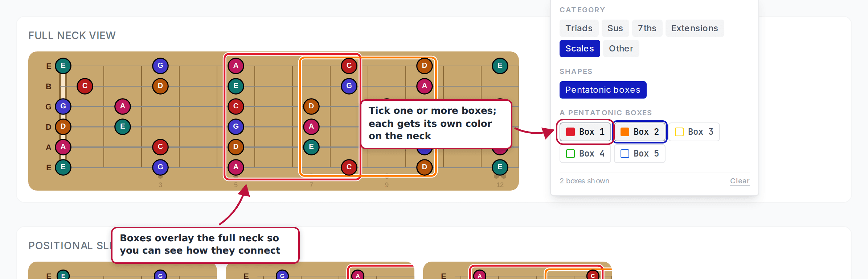Click G note at fret 8, B string
Image resolution: width=868 pixels, height=279 pixels.
(x=349, y=86)
